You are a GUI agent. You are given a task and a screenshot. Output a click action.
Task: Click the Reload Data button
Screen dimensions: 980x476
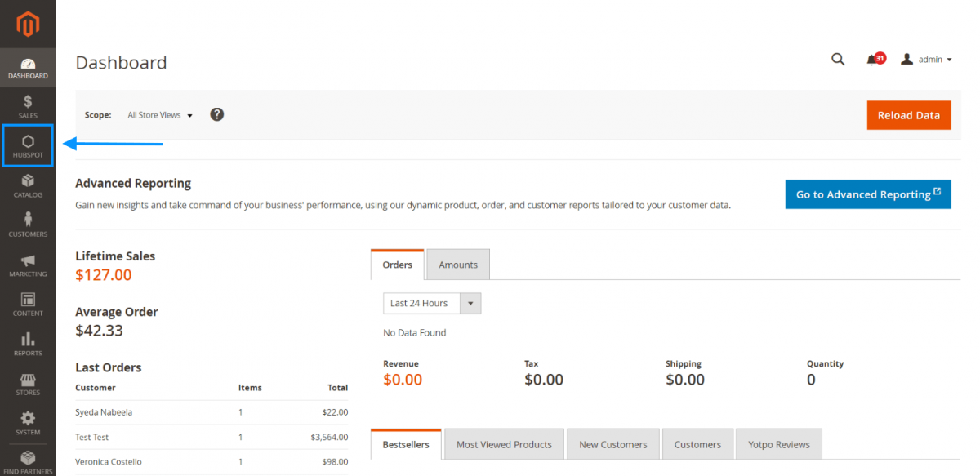pyautogui.click(x=908, y=114)
